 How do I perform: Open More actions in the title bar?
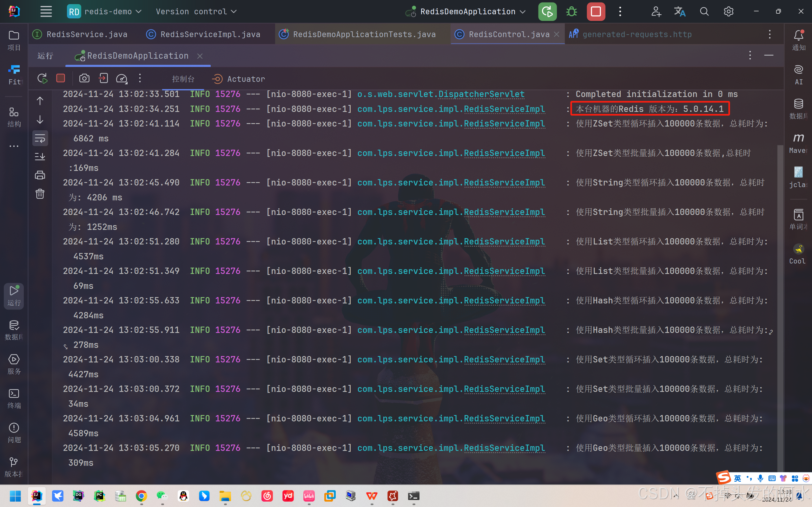click(620, 11)
